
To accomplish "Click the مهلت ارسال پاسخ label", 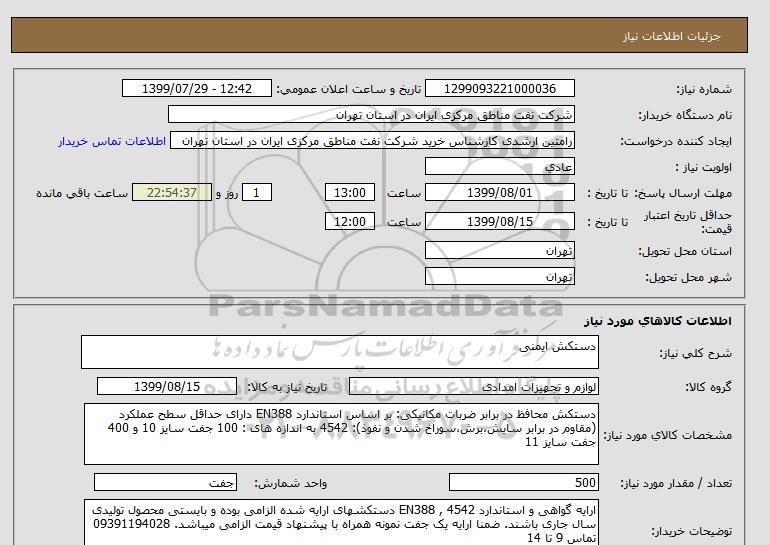I will pos(684,193).
